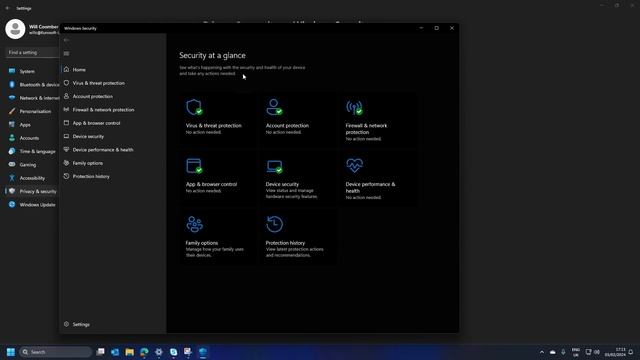Select Protection history in sidebar
The image size is (640, 360).
point(113,176)
